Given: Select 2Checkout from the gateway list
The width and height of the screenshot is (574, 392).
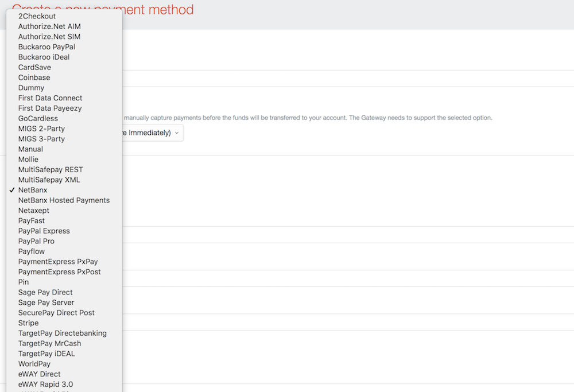Looking at the screenshot, I should (64, 16).
